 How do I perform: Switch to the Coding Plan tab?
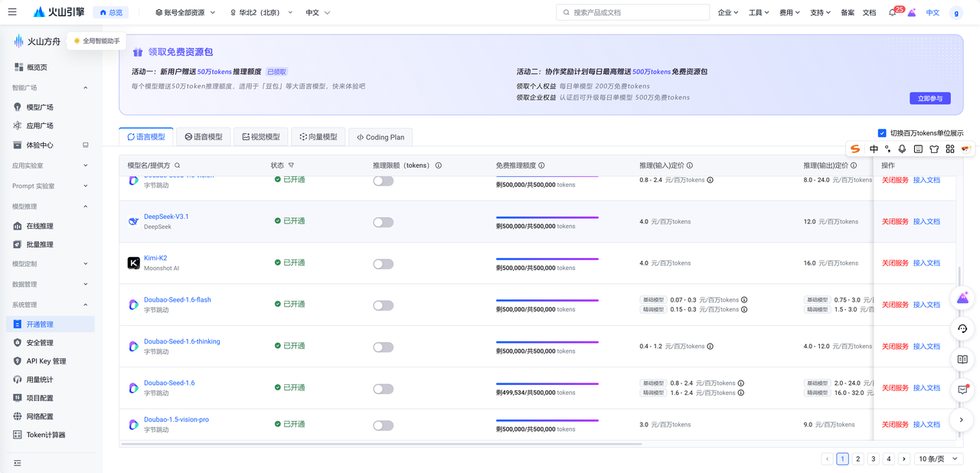point(380,137)
